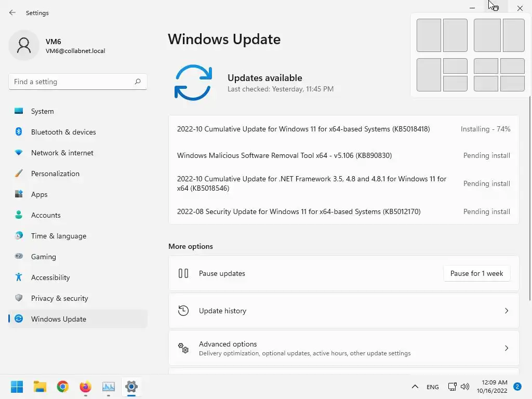Launch Firefox from taskbar
The width and height of the screenshot is (532, 399).
click(86, 387)
